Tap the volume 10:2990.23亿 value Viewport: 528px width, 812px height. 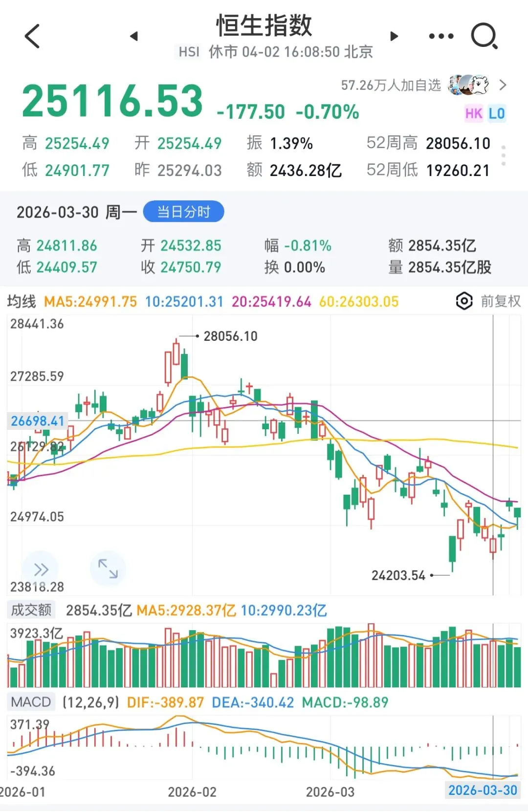click(284, 610)
